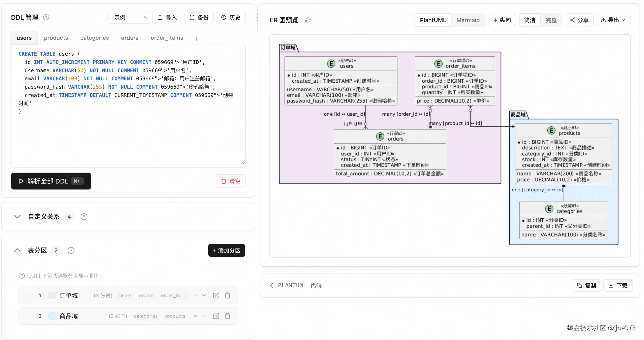Switch to the products tab
This screenshot has height=340, width=644.
pos(56,38)
